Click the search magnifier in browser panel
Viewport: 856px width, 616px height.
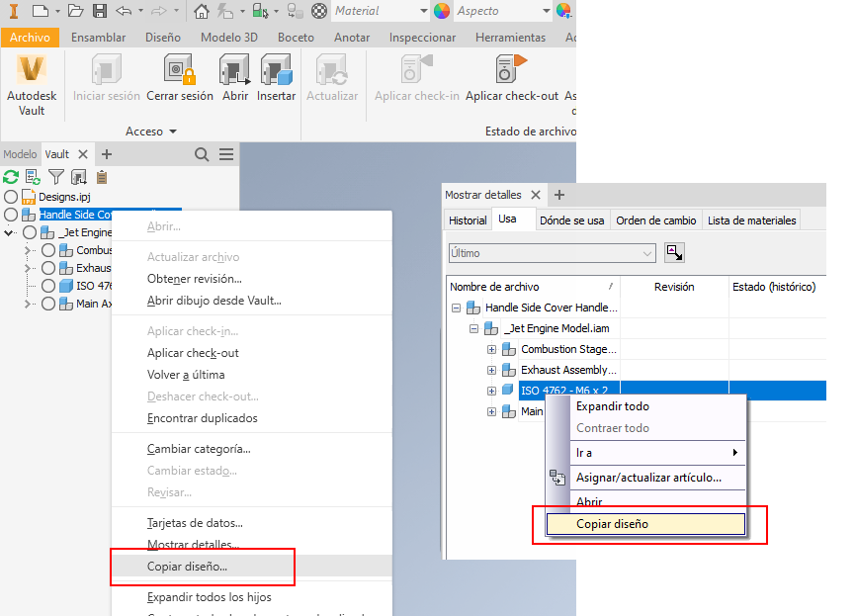pos(202,154)
